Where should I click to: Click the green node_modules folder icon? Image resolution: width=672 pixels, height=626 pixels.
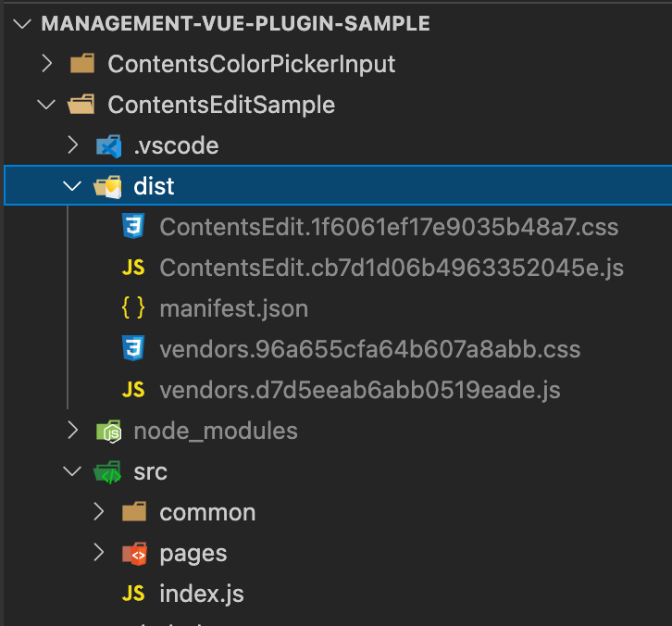click(108, 431)
